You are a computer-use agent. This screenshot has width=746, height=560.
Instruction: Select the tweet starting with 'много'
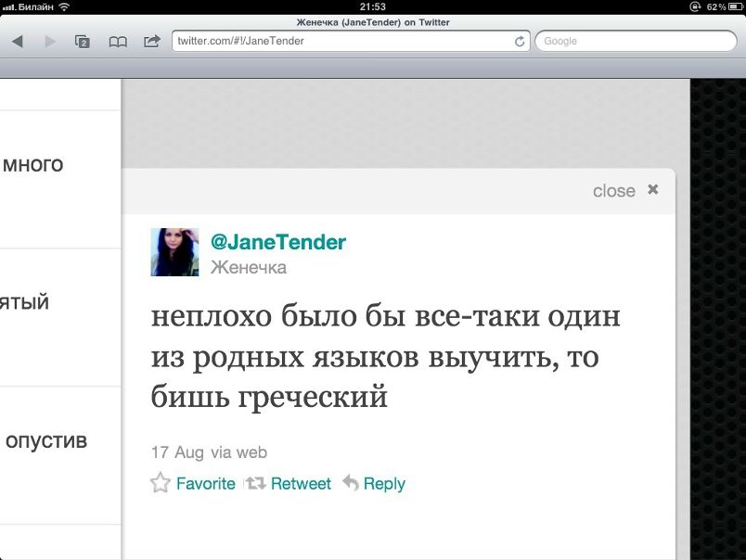tap(60, 180)
